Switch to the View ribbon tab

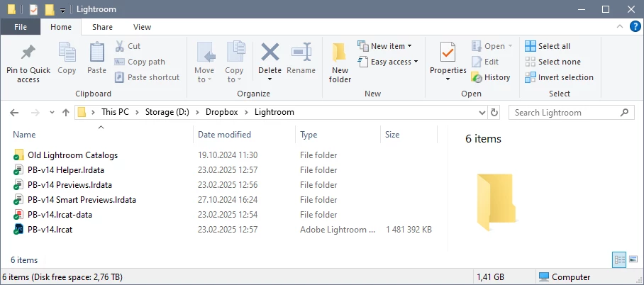click(x=142, y=27)
